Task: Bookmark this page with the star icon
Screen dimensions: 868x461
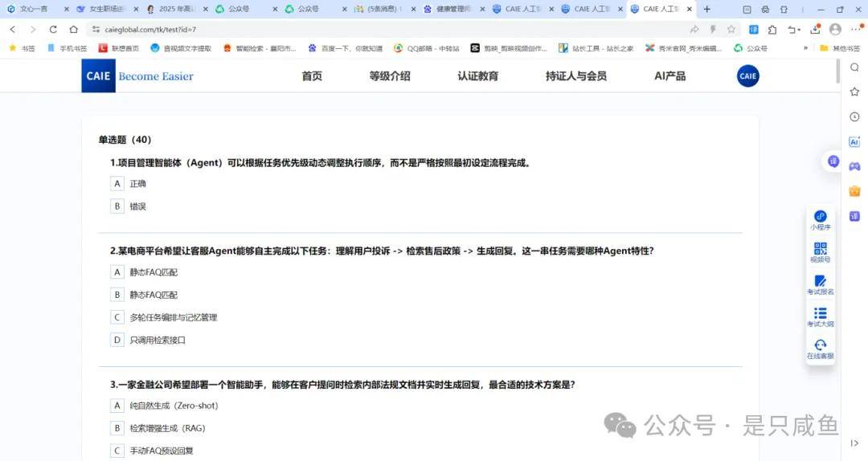Action: coord(731,30)
